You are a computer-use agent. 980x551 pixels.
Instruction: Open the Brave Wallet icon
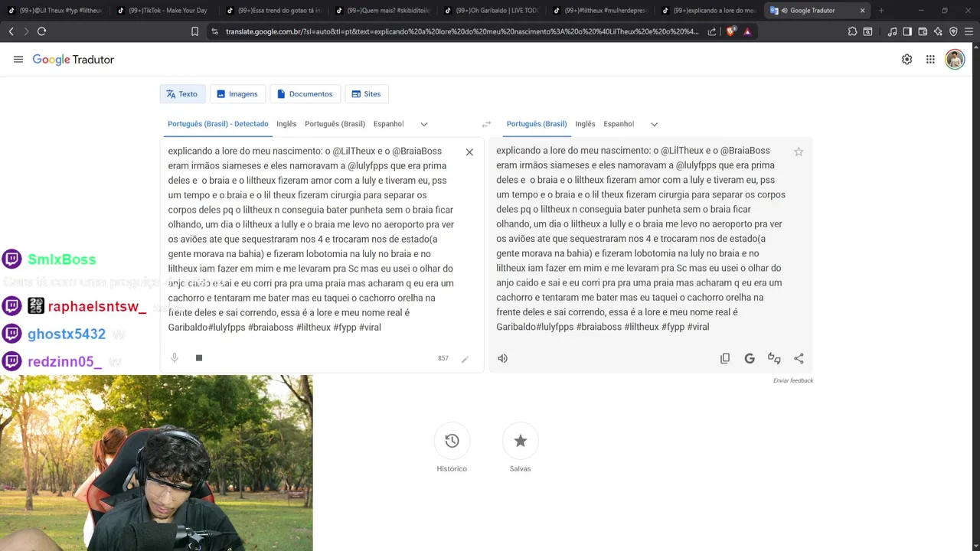[923, 31]
